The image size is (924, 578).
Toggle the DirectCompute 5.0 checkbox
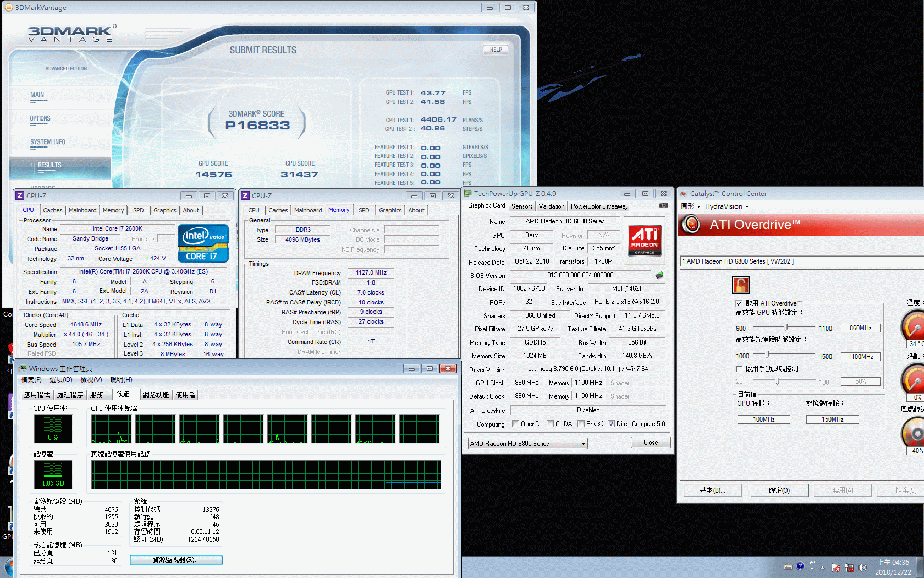[611, 424]
